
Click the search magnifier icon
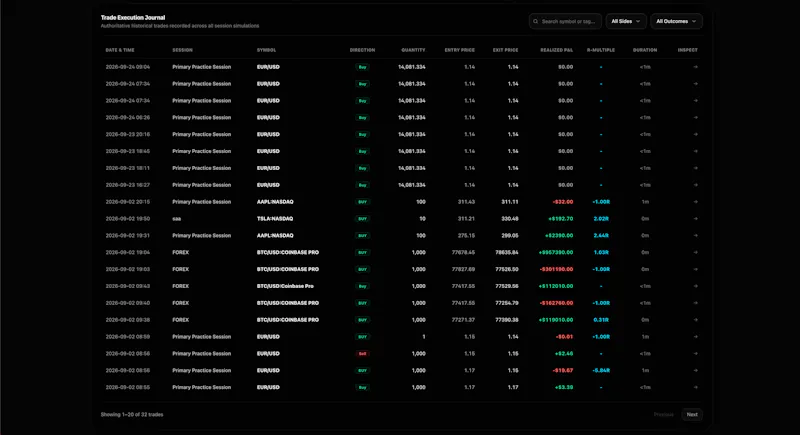coord(535,21)
